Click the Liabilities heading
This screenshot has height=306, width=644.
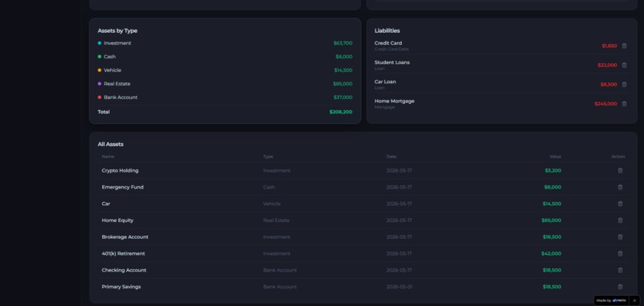[x=387, y=31]
